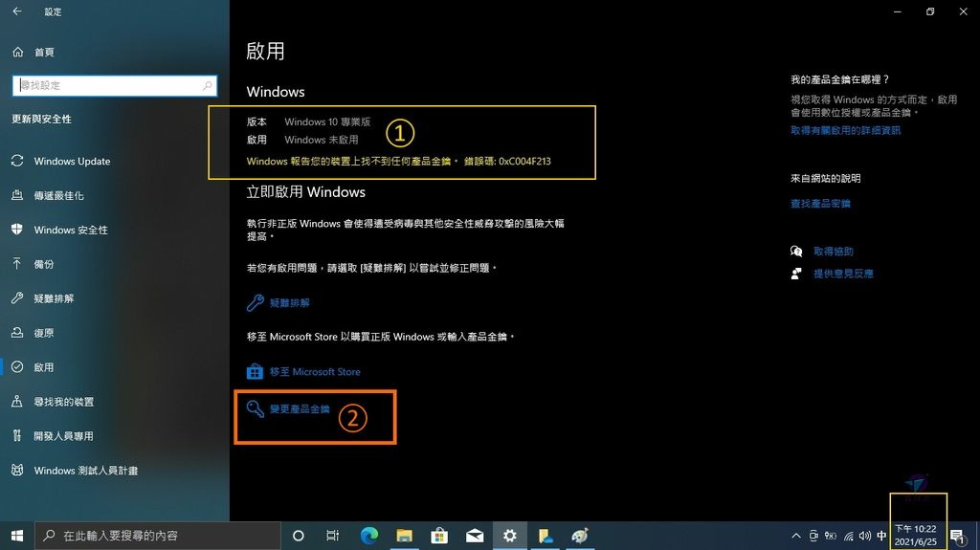Click 移至 Microsoft Store link
Image resolution: width=980 pixels, height=550 pixels.
coord(315,372)
